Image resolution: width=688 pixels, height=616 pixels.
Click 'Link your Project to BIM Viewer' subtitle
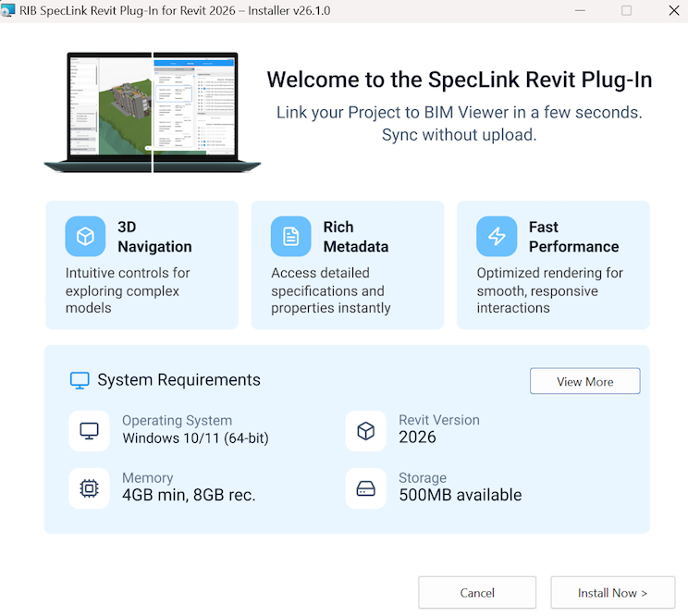tap(459, 112)
